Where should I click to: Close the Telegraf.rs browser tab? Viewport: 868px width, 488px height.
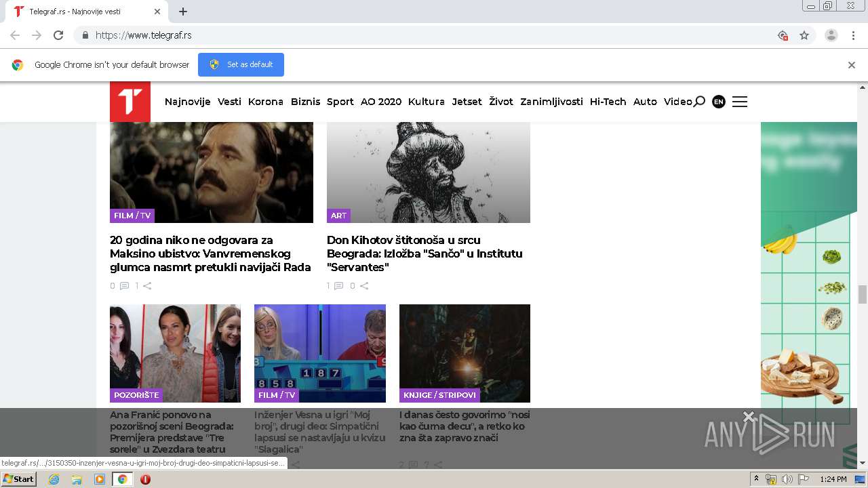157,12
